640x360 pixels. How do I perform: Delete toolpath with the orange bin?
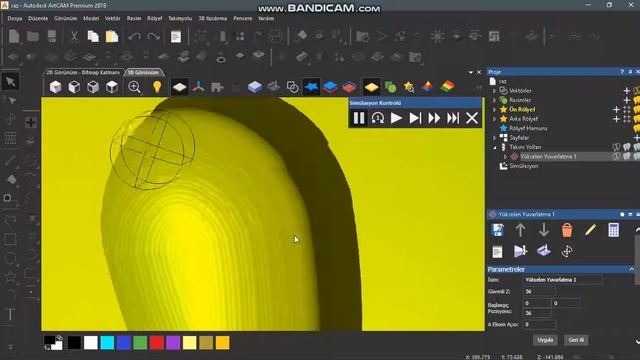click(x=567, y=230)
